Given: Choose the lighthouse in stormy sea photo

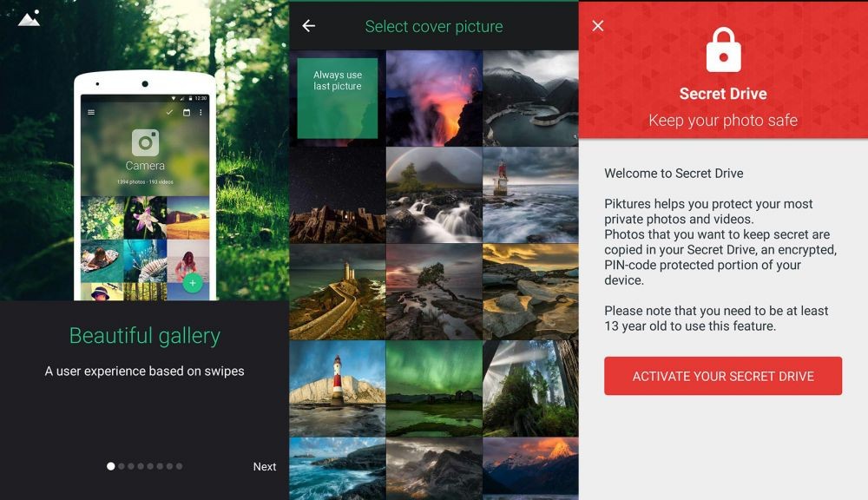Looking at the screenshot, I should click(x=530, y=195).
